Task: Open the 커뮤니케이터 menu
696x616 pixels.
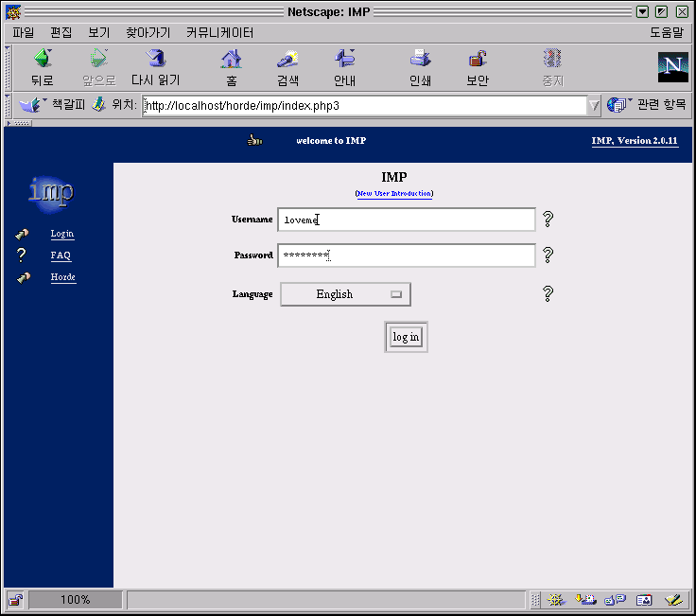Action: (x=219, y=32)
